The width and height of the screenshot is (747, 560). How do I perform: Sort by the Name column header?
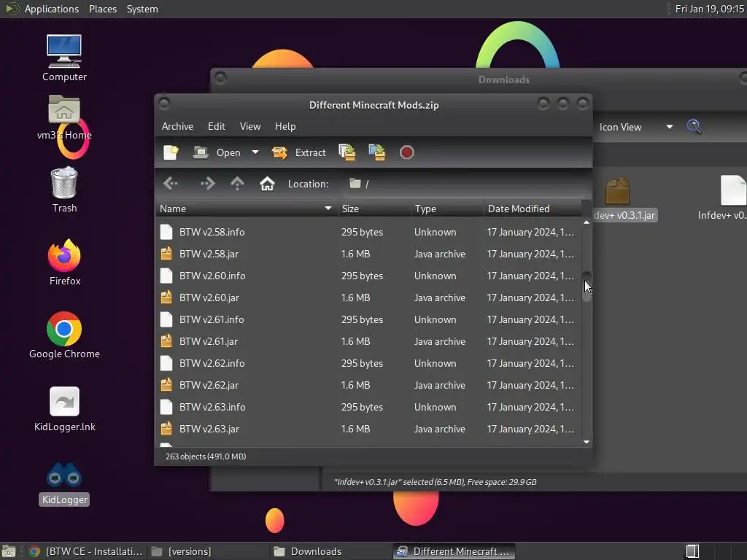click(247, 209)
